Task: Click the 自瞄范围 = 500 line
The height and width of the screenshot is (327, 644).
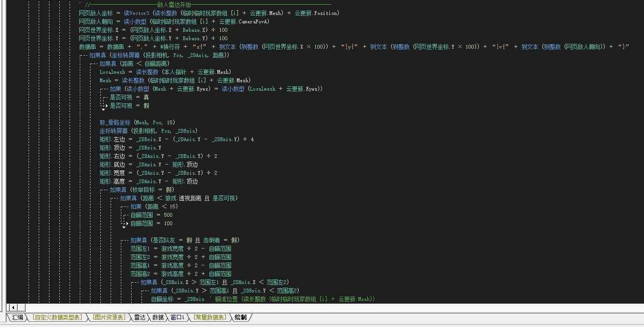Action: [151, 215]
